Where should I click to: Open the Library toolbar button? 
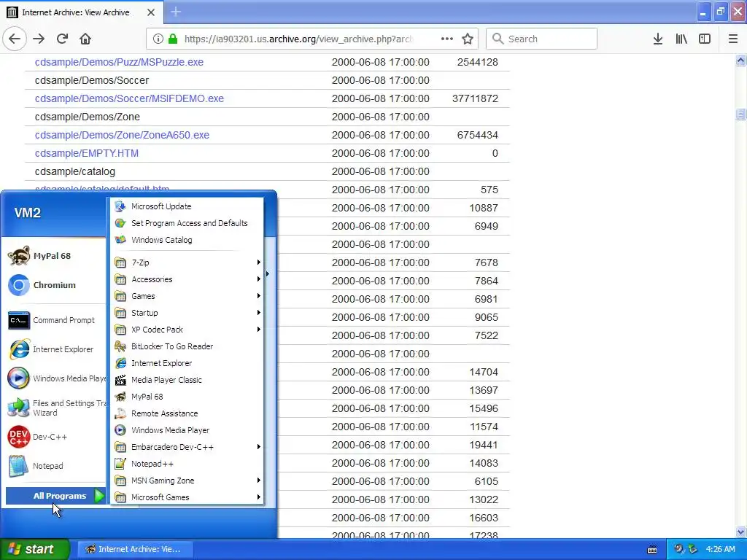tap(681, 39)
